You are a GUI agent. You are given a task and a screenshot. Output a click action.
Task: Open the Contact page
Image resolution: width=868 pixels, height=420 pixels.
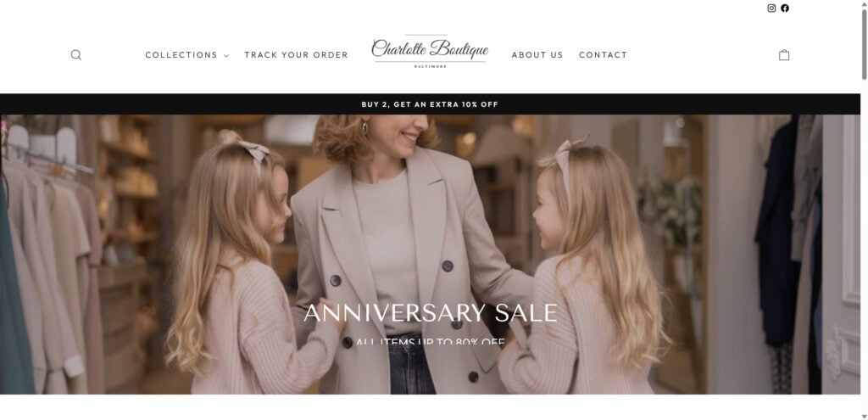603,55
